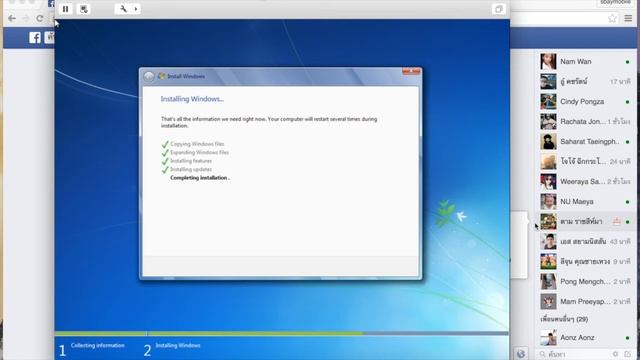This screenshot has width=640, height=360.
Task: Go back in the browser window
Action: (x=12, y=18)
